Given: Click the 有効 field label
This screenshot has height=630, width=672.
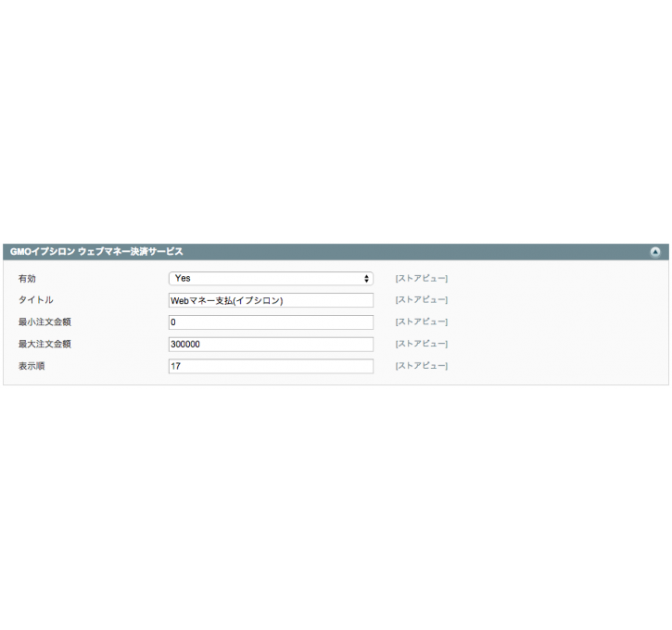Looking at the screenshot, I should tap(27, 279).
